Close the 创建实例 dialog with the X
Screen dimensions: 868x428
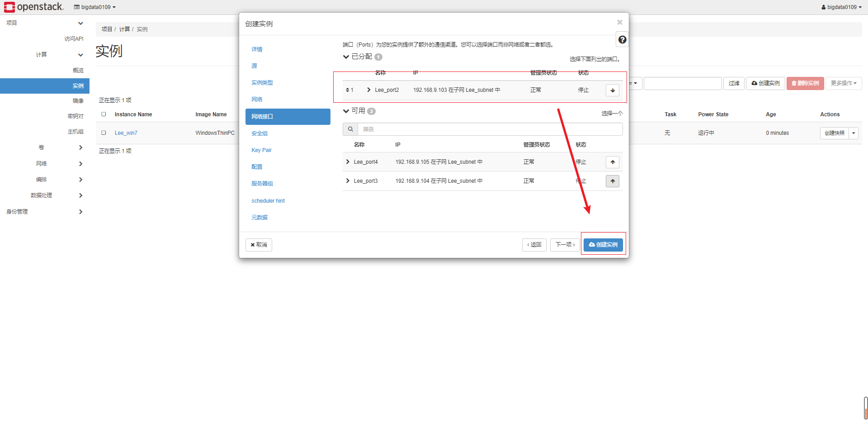click(x=619, y=22)
